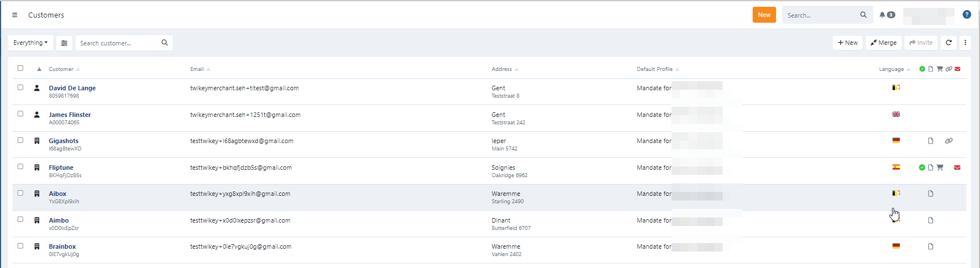The image size is (980, 268).
Task: Click the search magnifier beside customer search
Action: click(165, 43)
